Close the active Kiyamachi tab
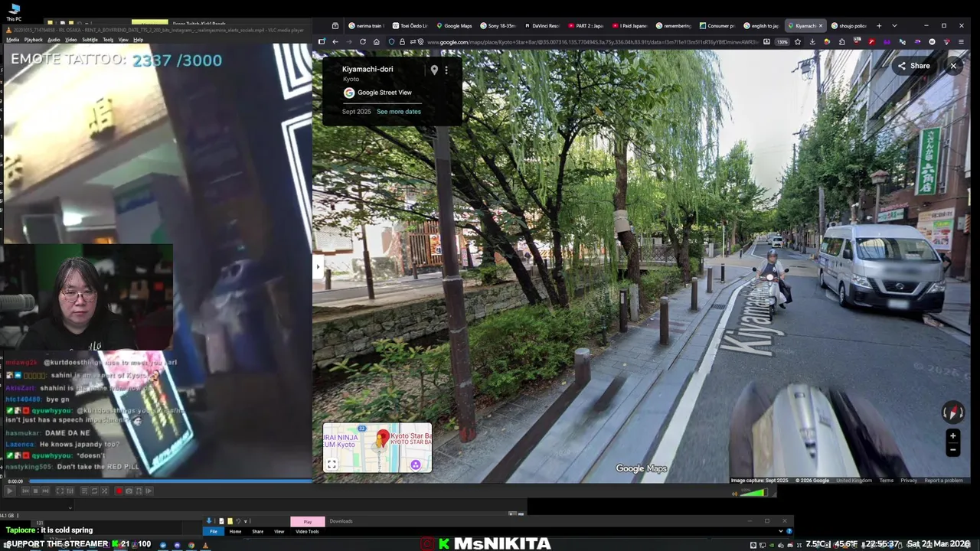980x551 pixels. coord(821,25)
